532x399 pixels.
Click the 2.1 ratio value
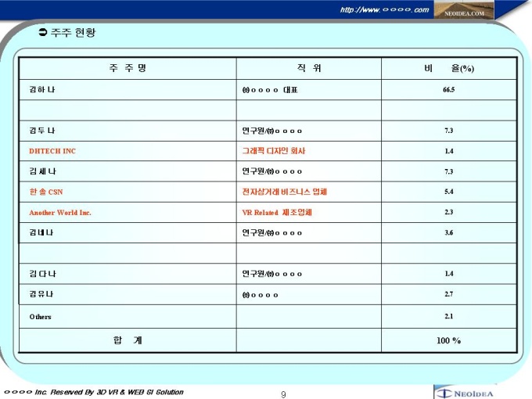pyautogui.click(x=448, y=316)
